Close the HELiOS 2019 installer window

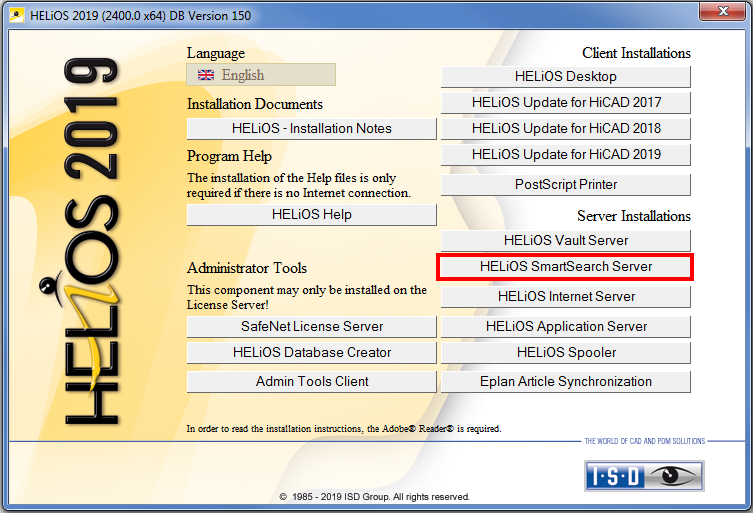point(722,11)
